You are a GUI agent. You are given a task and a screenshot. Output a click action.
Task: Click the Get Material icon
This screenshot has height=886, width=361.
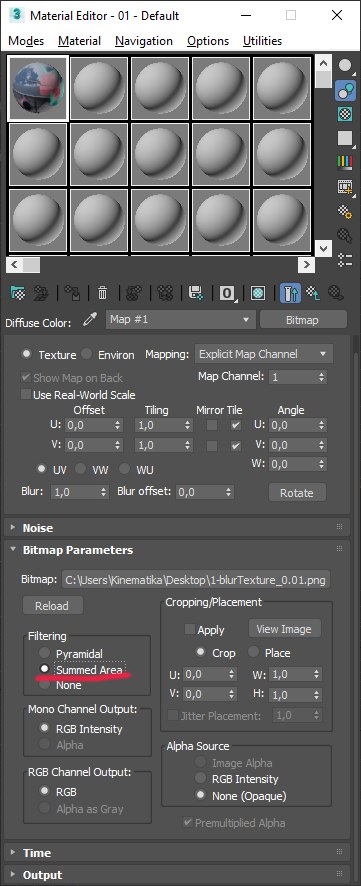19,293
